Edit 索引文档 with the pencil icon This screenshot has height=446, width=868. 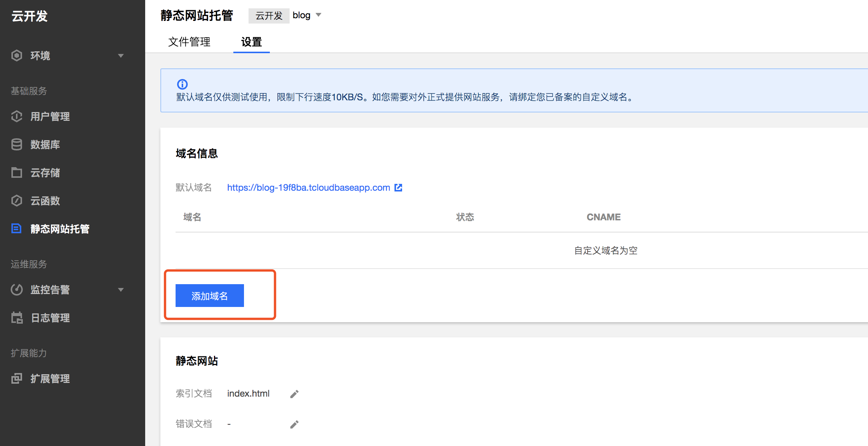pyautogui.click(x=295, y=394)
